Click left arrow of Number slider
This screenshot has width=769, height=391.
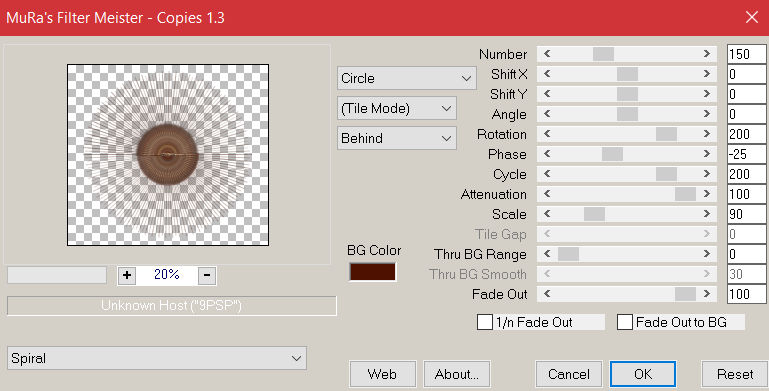tap(547, 54)
